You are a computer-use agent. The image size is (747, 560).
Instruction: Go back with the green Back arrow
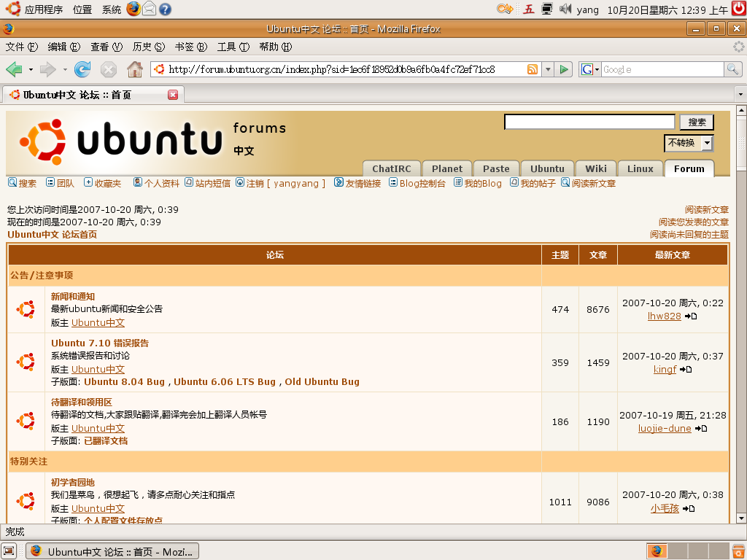pos(15,69)
